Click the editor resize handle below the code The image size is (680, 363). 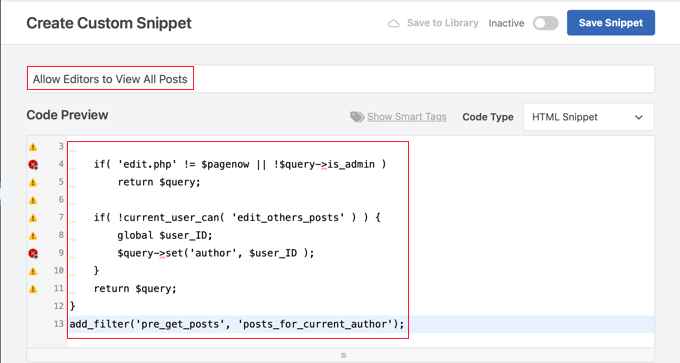(343, 355)
